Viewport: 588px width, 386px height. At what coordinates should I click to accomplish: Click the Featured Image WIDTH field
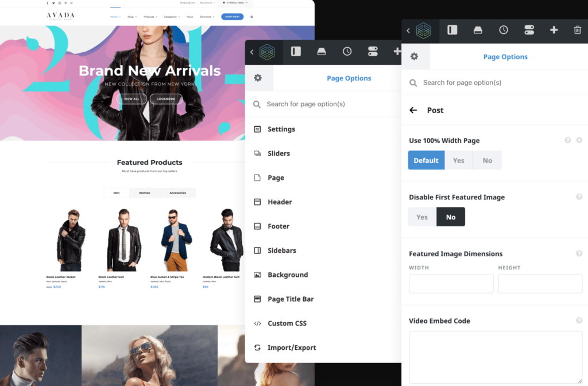pos(451,284)
